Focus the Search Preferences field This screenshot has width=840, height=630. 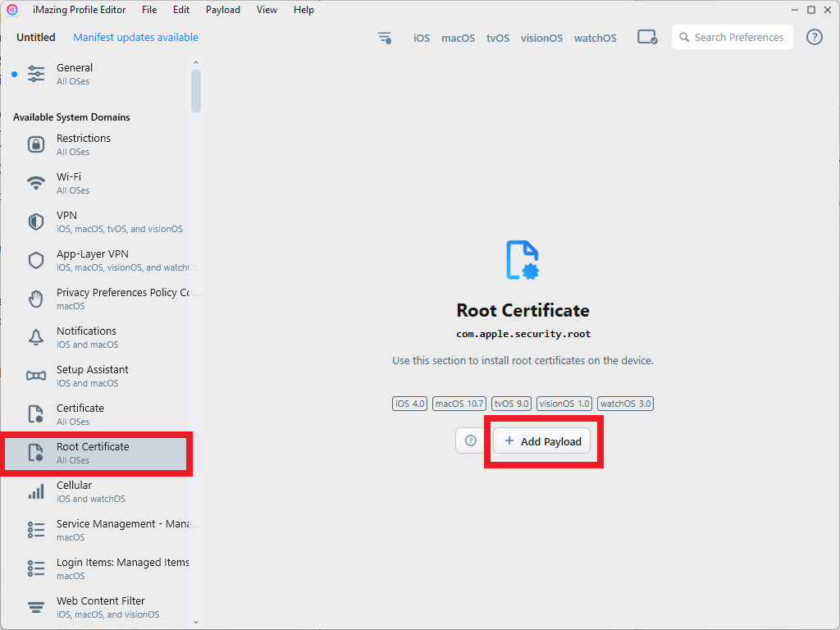pos(733,37)
